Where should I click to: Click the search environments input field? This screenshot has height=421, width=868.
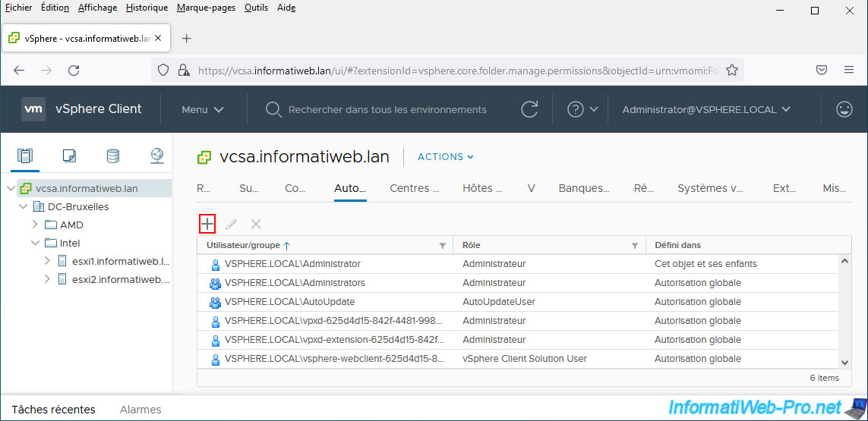click(x=387, y=109)
